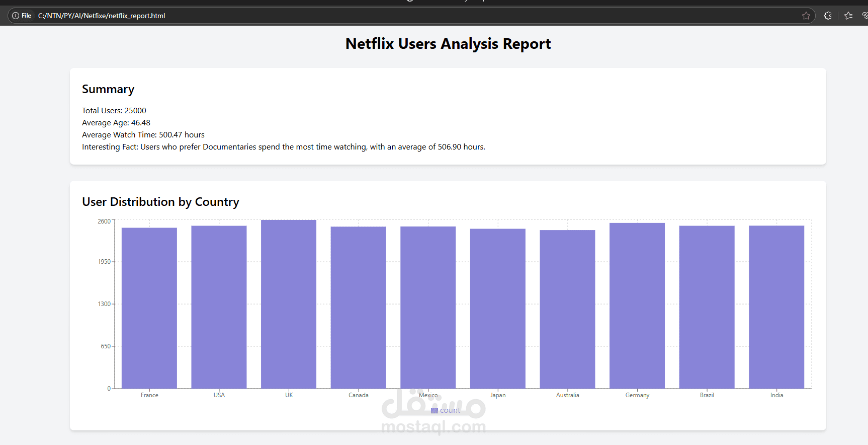Add this page to favorites with the star icon
The width and height of the screenshot is (868, 445).
click(806, 16)
